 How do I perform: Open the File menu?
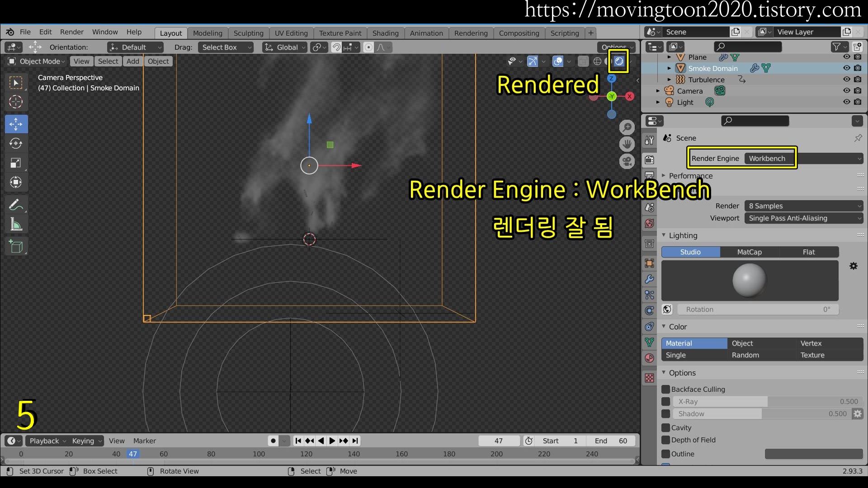(x=25, y=32)
